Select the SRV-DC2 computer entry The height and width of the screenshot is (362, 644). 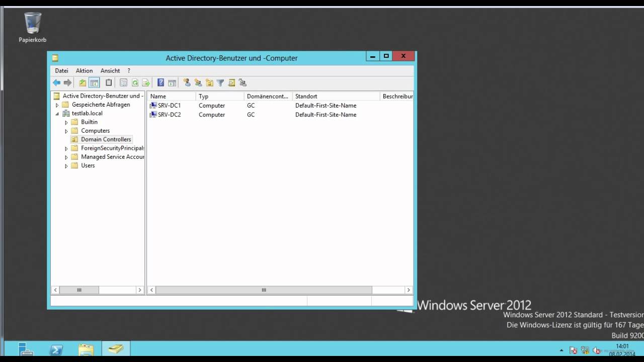point(166,115)
